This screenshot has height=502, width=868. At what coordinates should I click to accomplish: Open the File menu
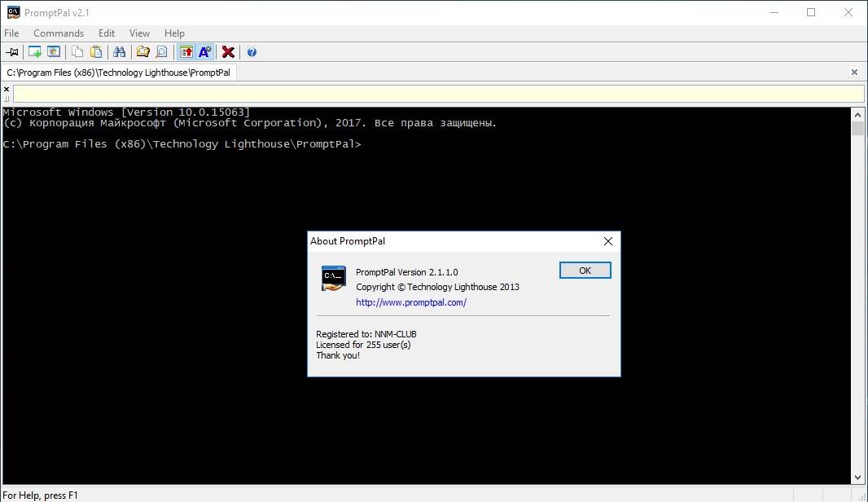(x=11, y=33)
